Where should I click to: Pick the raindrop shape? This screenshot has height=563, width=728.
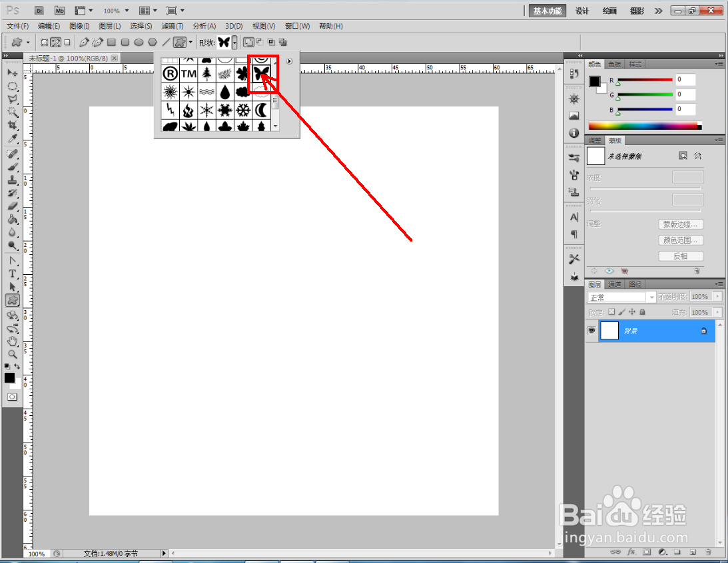point(225,92)
